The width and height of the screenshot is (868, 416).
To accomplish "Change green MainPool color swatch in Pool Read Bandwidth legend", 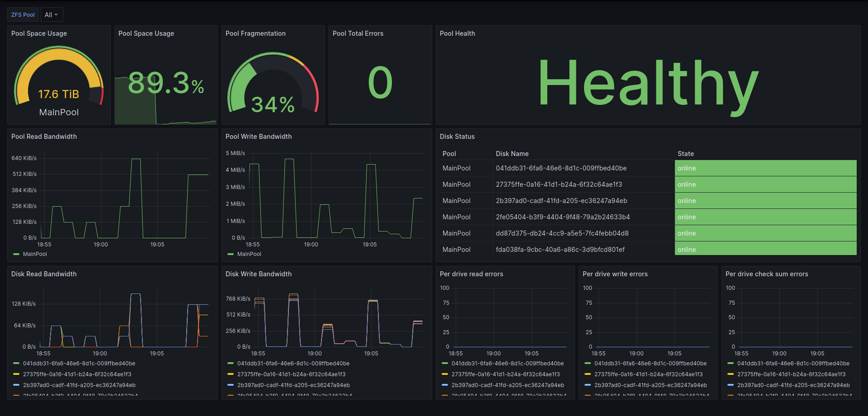I will pyautogui.click(x=16, y=254).
